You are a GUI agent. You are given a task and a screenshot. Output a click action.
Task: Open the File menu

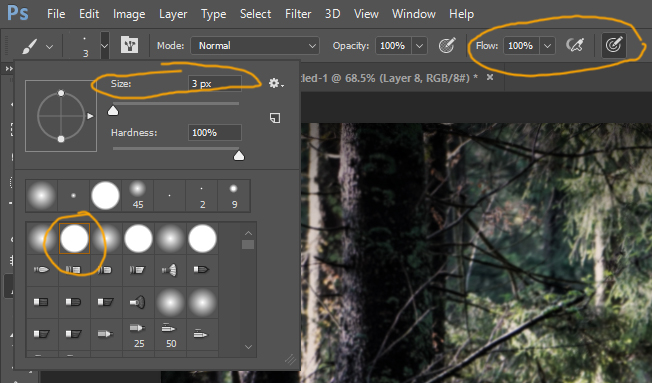(56, 14)
